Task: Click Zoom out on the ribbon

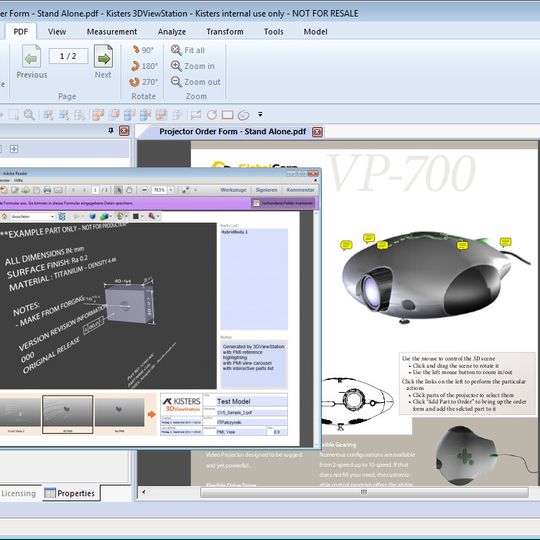Action: pyautogui.click(x=196, y=82)
